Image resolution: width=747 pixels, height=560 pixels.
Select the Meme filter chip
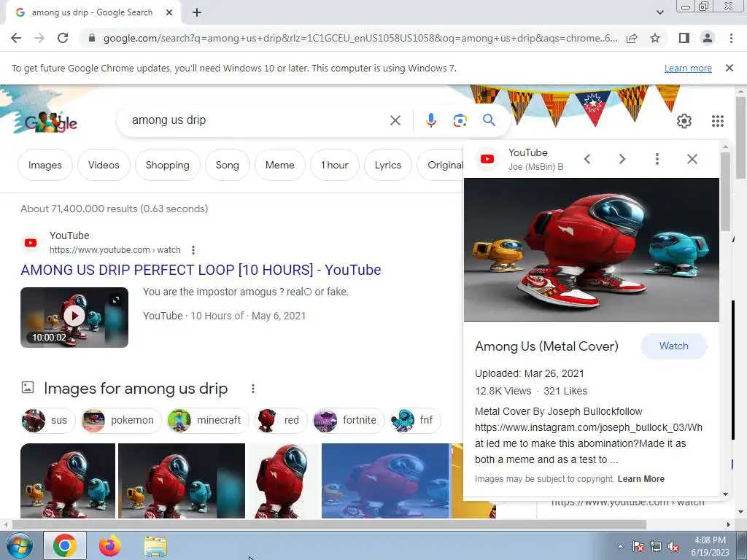tap(279, 165)
